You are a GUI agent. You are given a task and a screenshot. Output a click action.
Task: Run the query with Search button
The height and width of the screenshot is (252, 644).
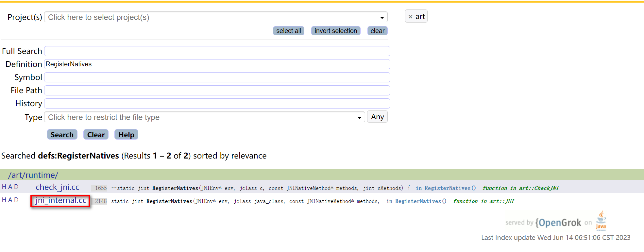coord(62,135)
